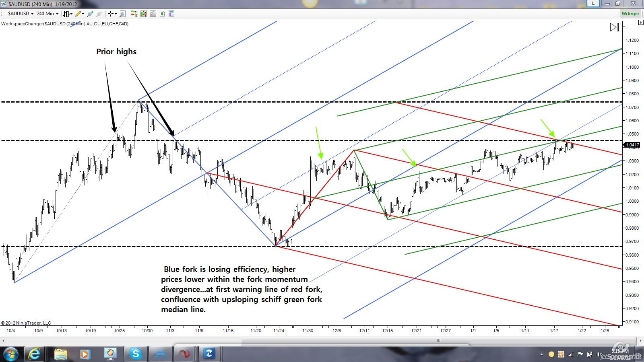
Task: Click the 'Prior highs' chart annotation text
Action: (x=116, y=51)
